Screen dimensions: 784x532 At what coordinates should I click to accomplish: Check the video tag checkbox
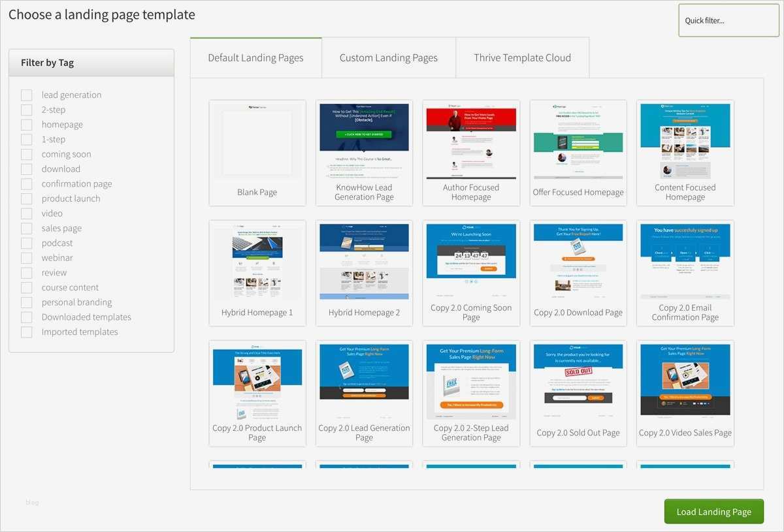tap(26, 213)
